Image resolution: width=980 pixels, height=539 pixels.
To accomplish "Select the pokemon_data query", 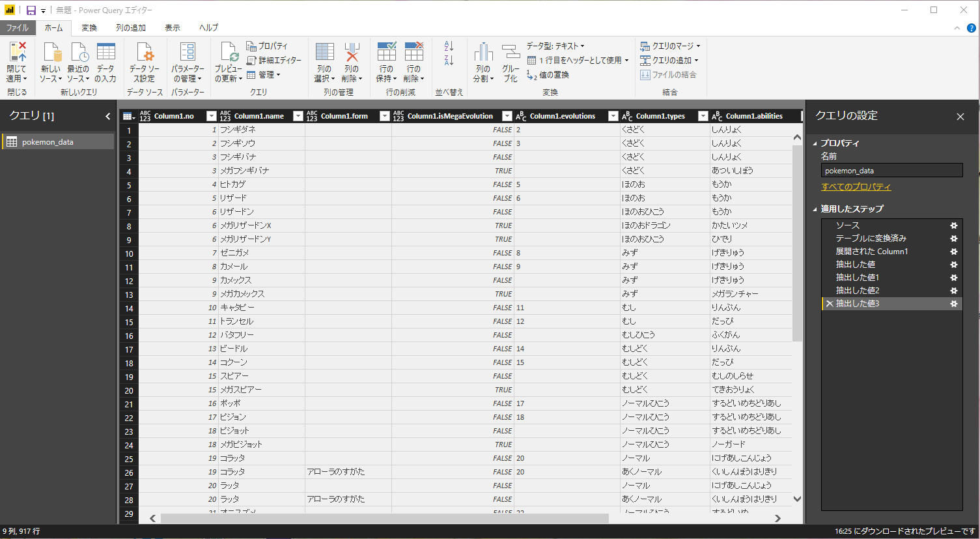I will pos(58,142).
